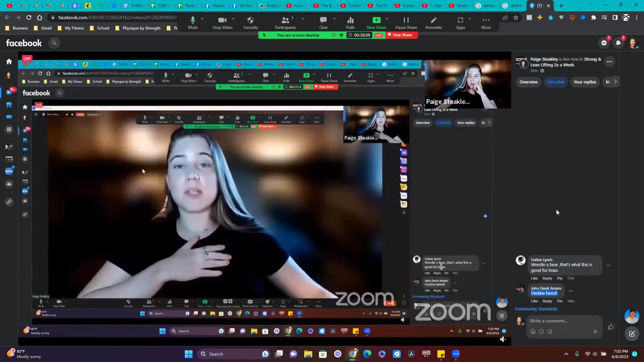Open the Groups icon in Facebook sidebar

[x=9, y=184]
